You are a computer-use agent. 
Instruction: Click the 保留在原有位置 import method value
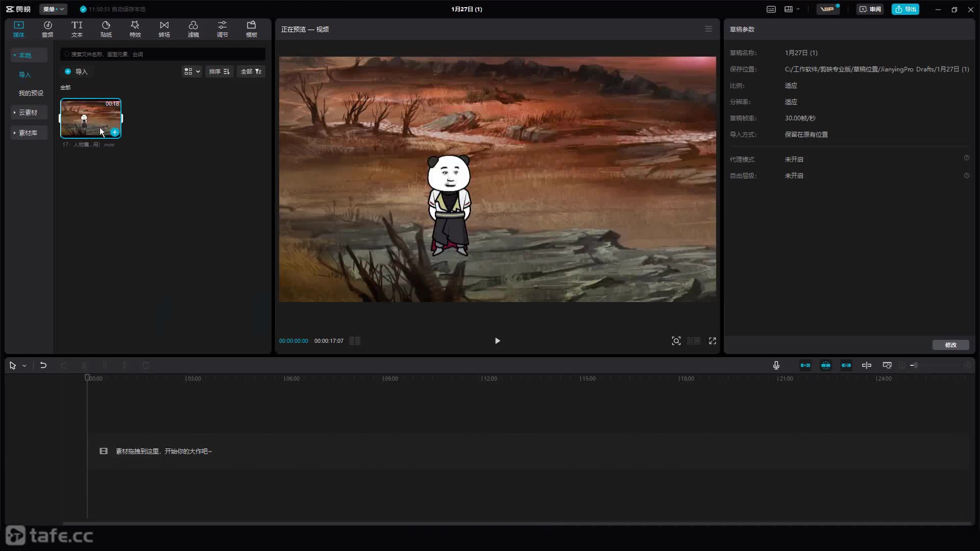click(x=806, y=135)
